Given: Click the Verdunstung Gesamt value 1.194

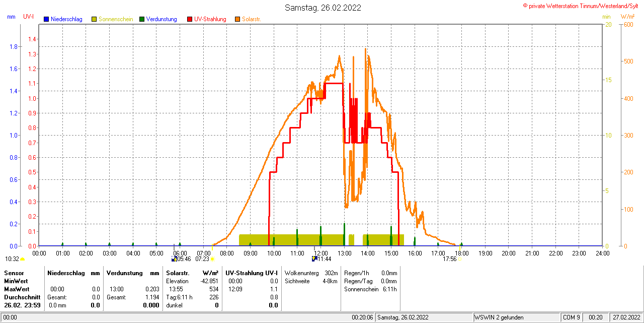Looking at the screenshot, I should pos(152,297).
